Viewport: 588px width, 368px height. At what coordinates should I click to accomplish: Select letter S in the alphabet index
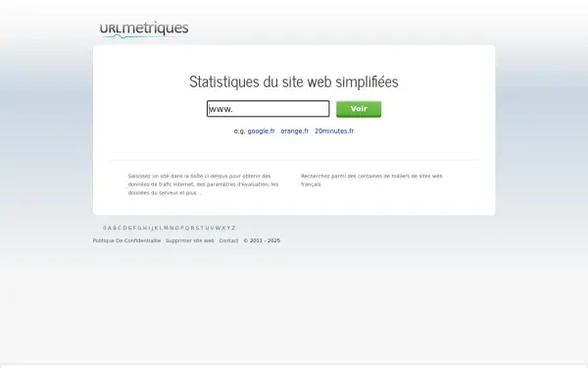click(x=197, y=228)
